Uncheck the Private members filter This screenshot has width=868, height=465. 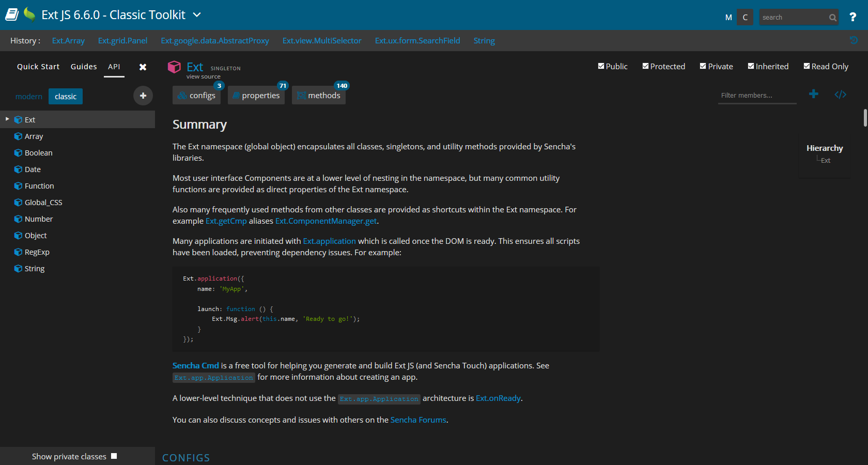pos(703,66)
